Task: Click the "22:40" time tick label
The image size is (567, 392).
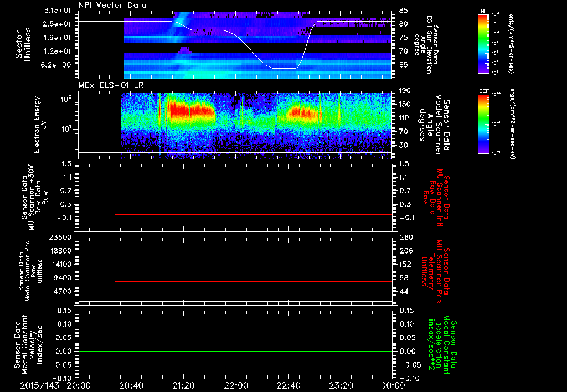Action: click(x=288, y=385)
